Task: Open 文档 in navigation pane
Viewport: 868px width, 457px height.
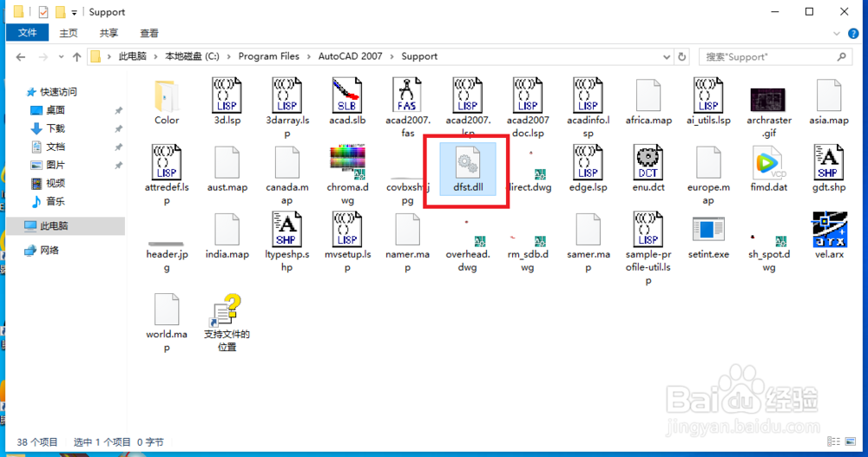Action: [x=56, y=147]
